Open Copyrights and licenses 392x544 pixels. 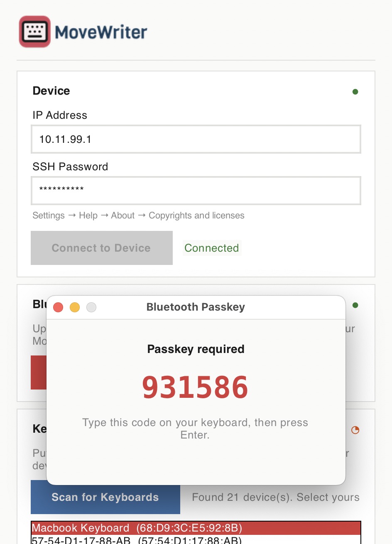coord(196,216)
